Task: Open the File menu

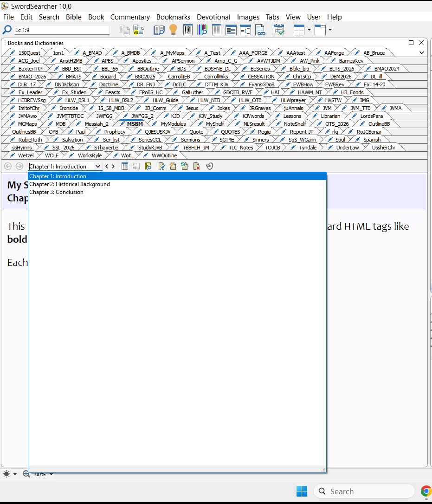Action: [8, 17]
